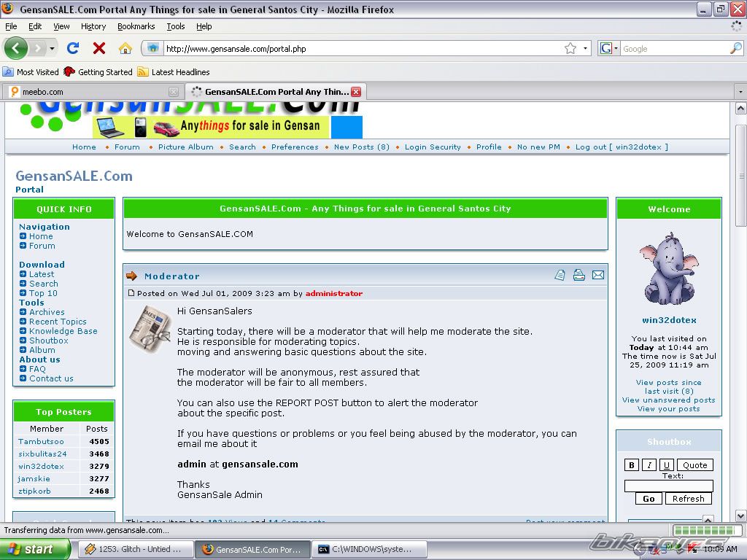Open the File menu
Image resolution: width=747 pixels, height=560 pixels.
pos(11,26)
